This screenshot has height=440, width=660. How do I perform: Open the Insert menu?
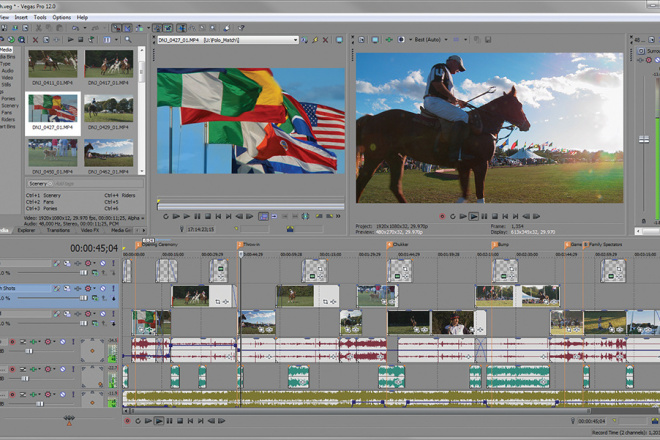tap(21, 17)
